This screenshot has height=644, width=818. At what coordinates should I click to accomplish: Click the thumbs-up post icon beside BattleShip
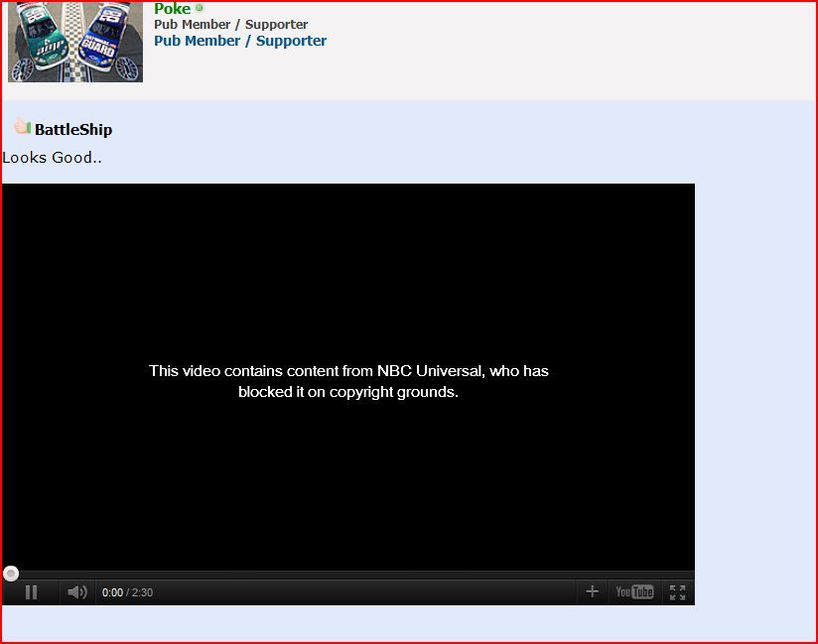click(x=23, y=126)
